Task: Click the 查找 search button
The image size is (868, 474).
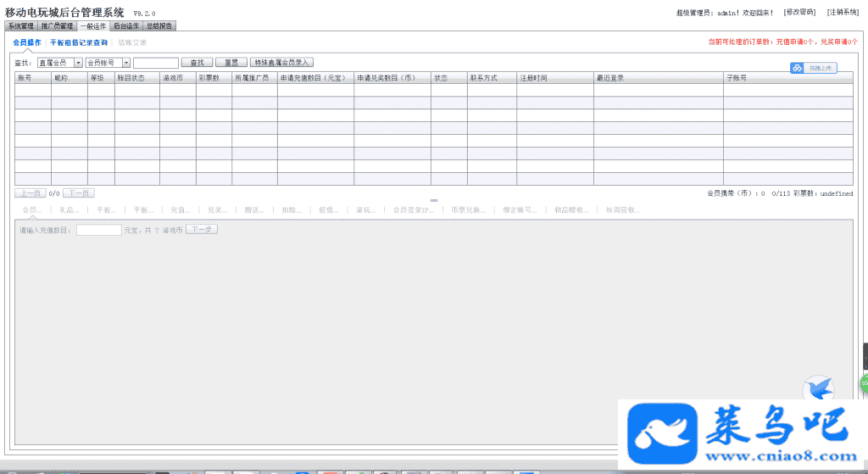Action: [197, 63]
